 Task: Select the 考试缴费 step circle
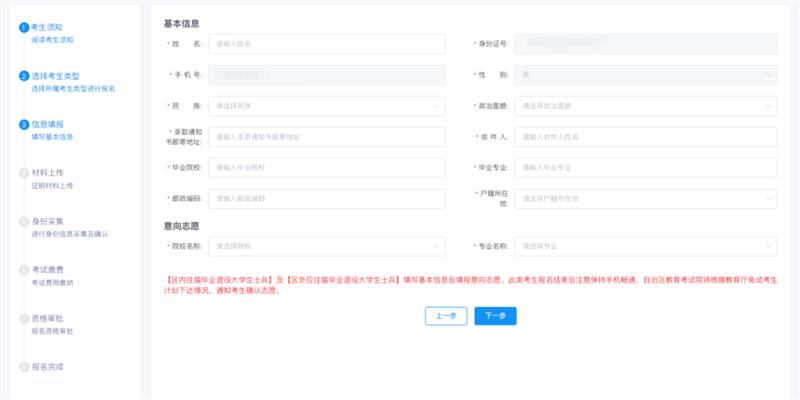click(24, 270)
